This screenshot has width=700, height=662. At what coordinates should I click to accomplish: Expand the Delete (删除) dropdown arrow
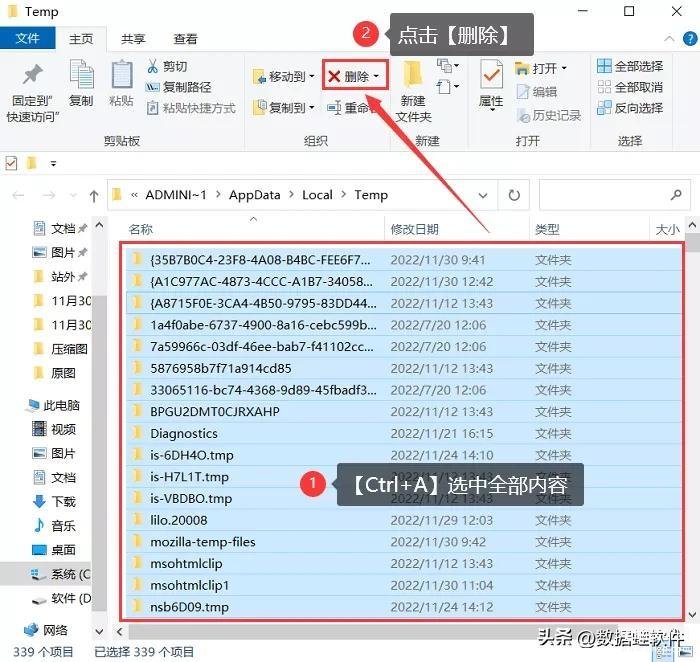pyautogui.click(x=376, y=76)
